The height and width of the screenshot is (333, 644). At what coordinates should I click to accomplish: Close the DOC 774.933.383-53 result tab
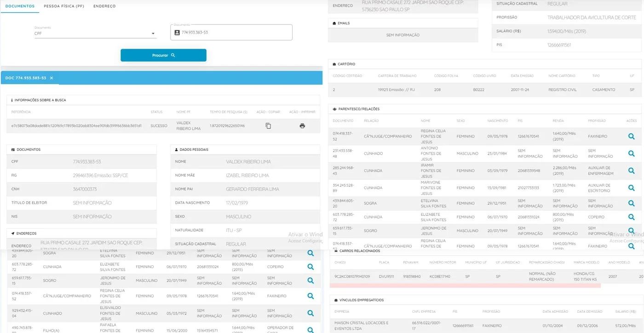tap(52, 78)
